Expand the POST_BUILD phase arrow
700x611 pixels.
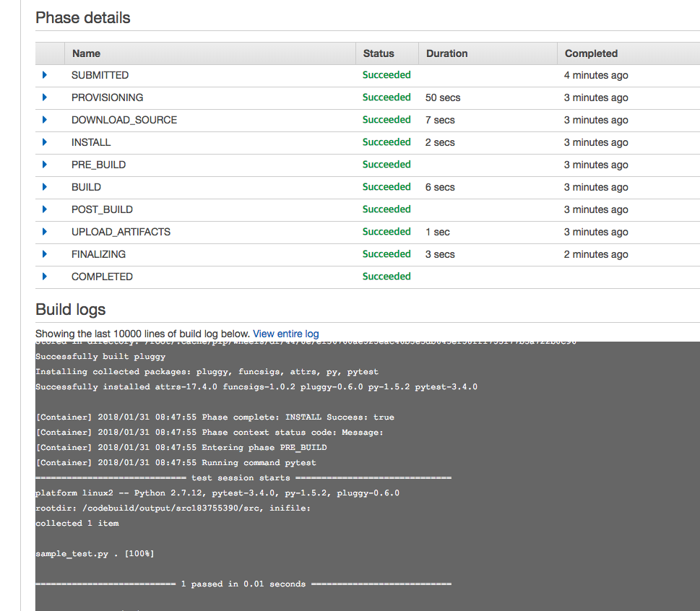point(45,209)
